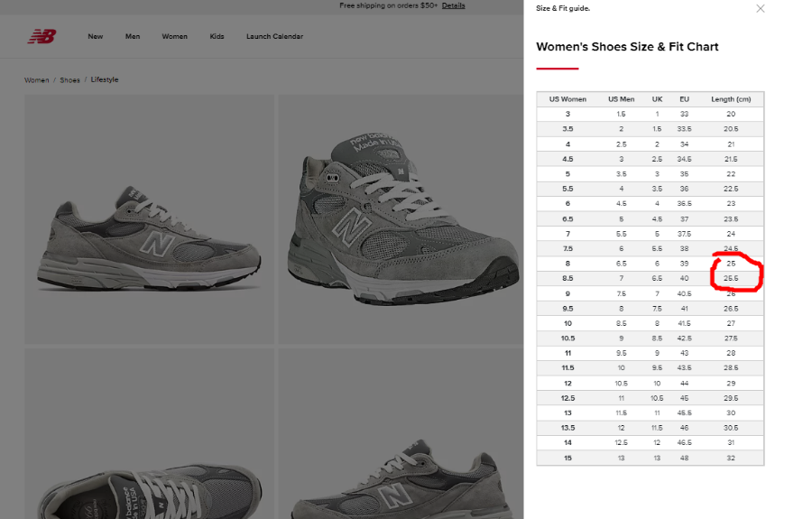Select US Women size 8.5 cell
This screenshot has width=812, height=519.
(x=567, y=278)
